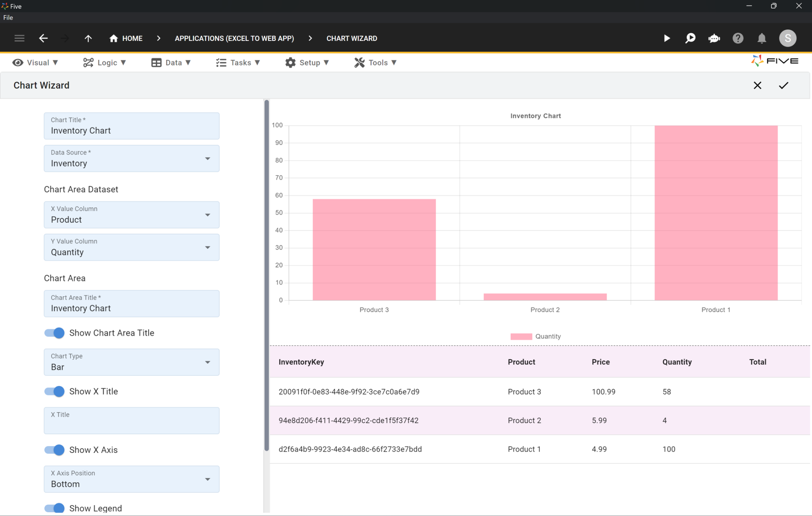The height and width of the screenshot is (516, 812).
Task: Open the X Axis Position dropdown
Action: (132, 479)
